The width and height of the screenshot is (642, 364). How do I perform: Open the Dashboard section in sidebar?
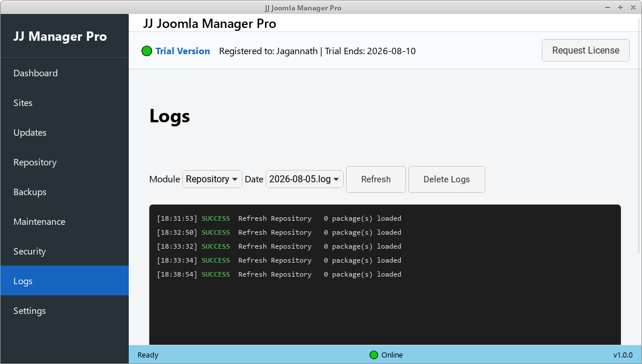[64, 73]
